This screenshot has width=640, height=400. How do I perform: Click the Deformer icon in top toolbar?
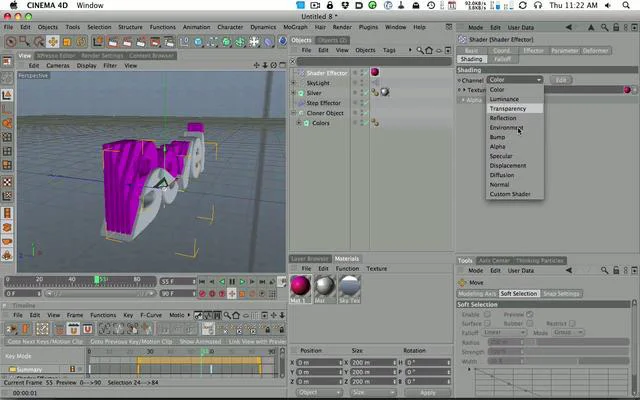coord(268,42)
